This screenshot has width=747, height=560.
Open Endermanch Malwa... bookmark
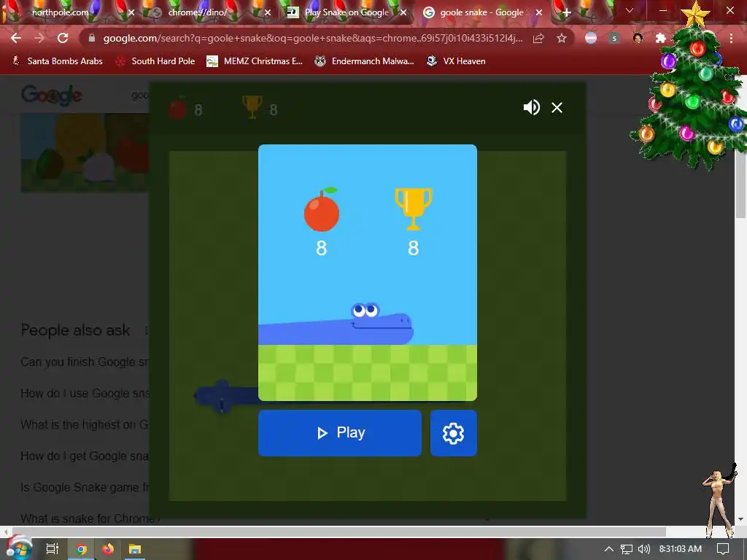tap(365, 61)
